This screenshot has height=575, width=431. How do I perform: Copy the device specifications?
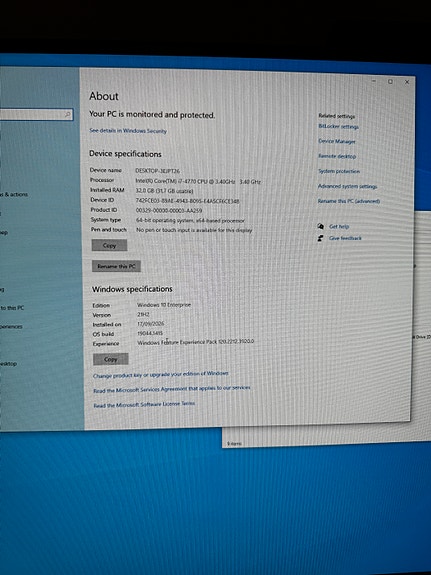click(109, 245)
